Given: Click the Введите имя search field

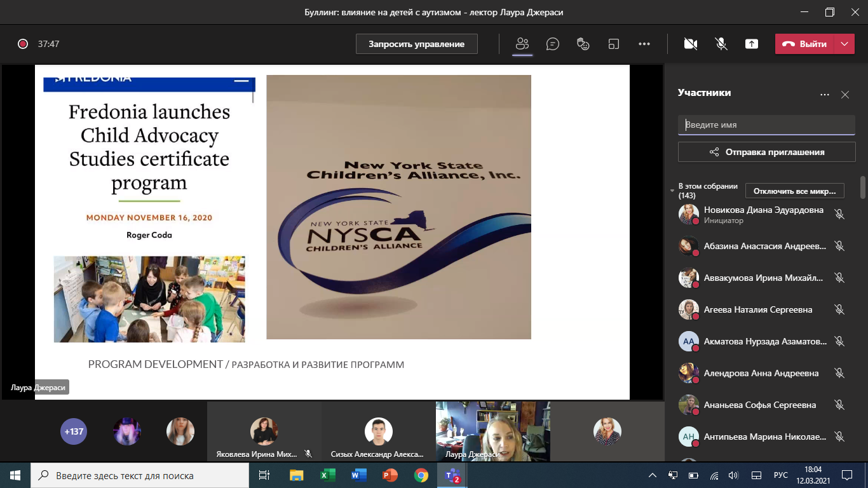Looking at the screenshot, I should 766,125.
